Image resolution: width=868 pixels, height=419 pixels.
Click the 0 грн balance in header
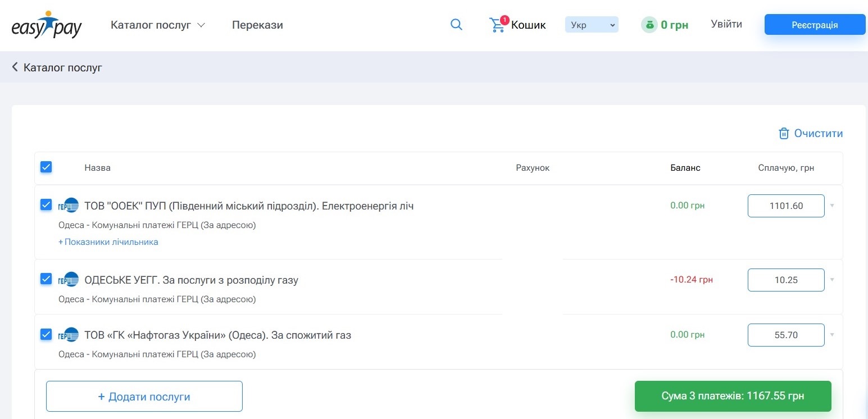(x=674, y=25)
